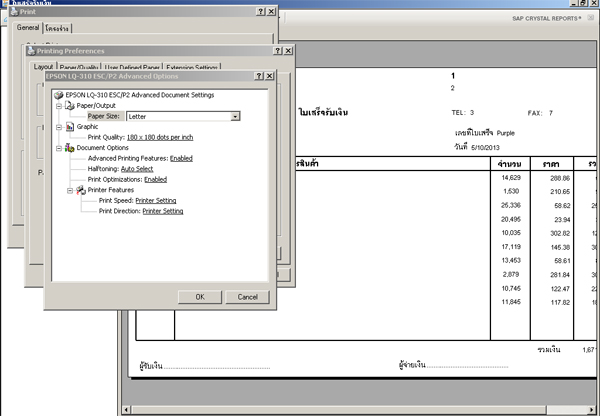This screenshot has width=600, height=416.
Task: Click the Letter paper size combo box
Action: coord(183,116)
